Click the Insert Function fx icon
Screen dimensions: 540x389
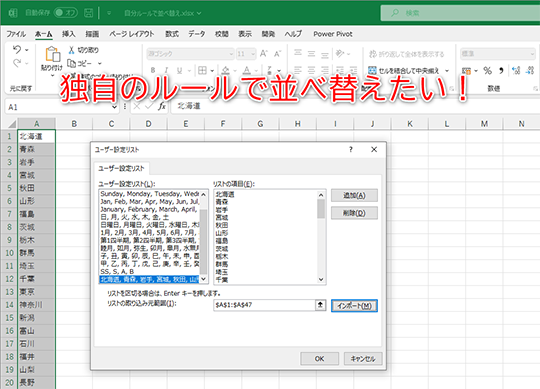pos(162,106)
